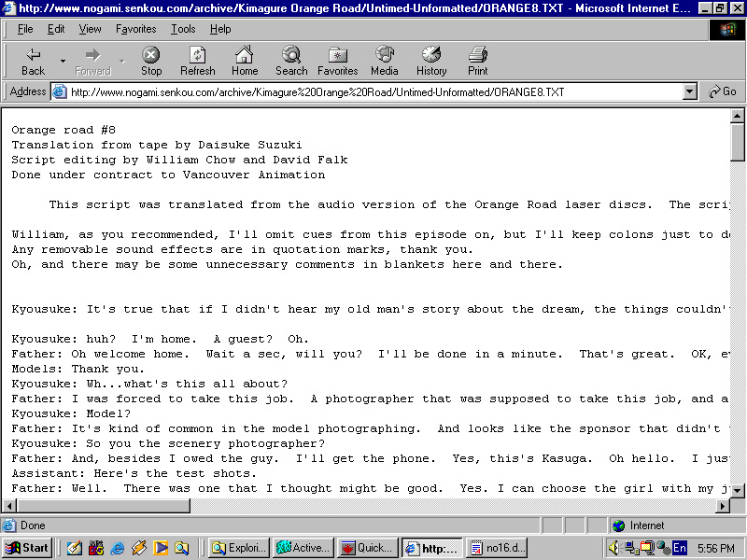Launch Internet Explorer from quick launch
Screen dimensions: 747x560
pyautogui.click(x=118, y=549)
